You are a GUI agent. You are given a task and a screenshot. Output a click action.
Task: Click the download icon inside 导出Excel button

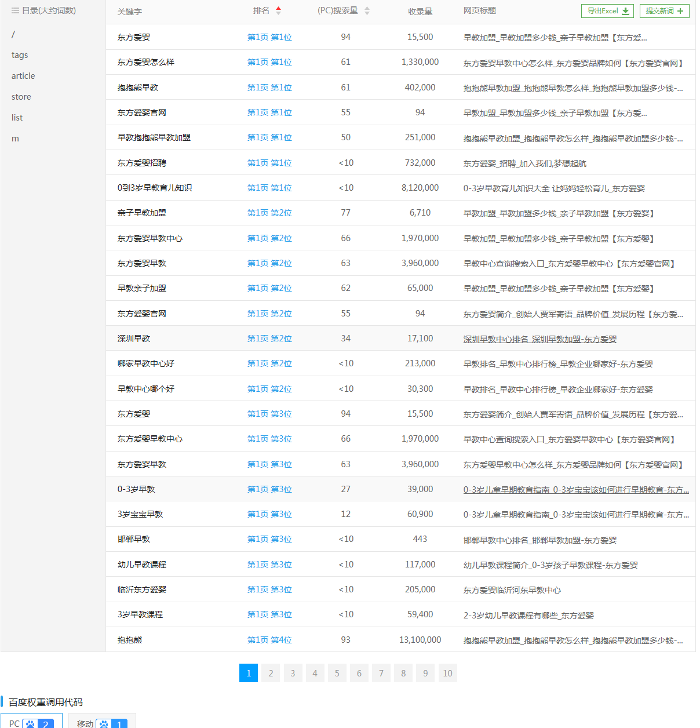coord(625,11)
